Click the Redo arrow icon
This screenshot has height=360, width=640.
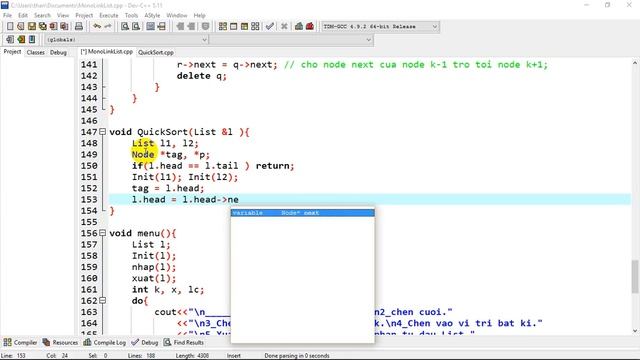coord(108,27)
